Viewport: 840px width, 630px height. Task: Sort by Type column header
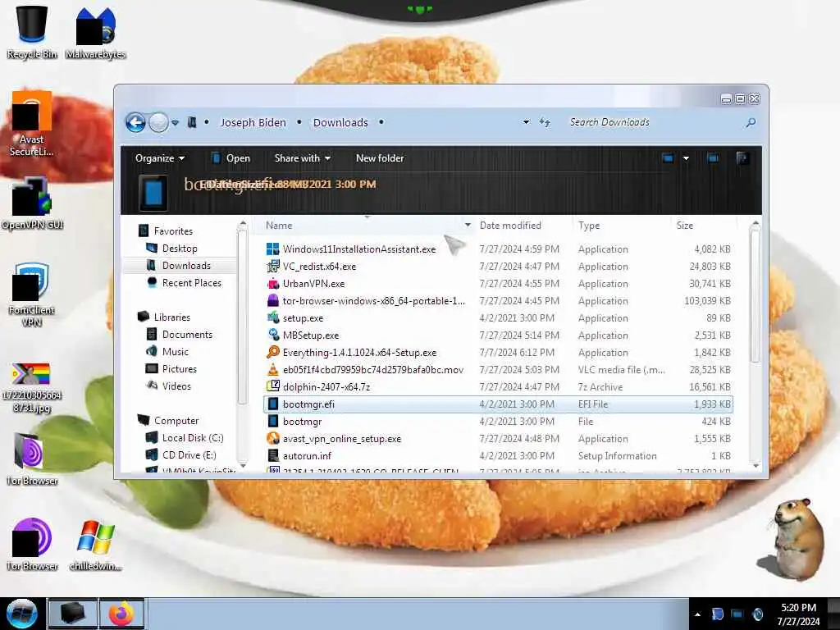pos(589,226)
